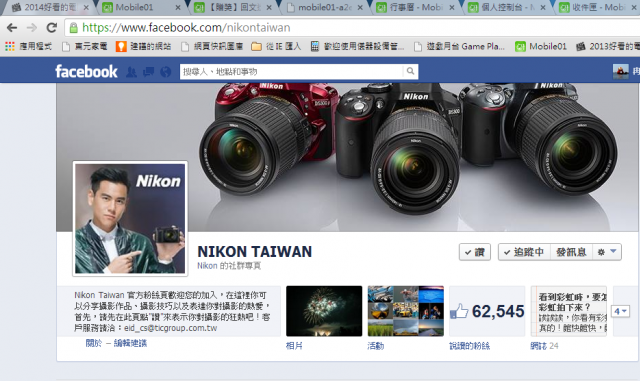Close the mobile01-a2c tab
Image resolution: width=640 pixels, height=381 pixels.
click(x=360, y=7)
